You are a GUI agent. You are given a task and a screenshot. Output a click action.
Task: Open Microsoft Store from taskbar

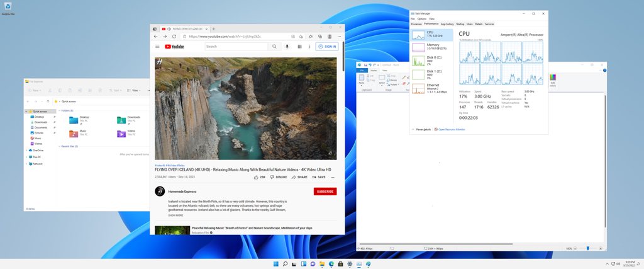(340, 264)
